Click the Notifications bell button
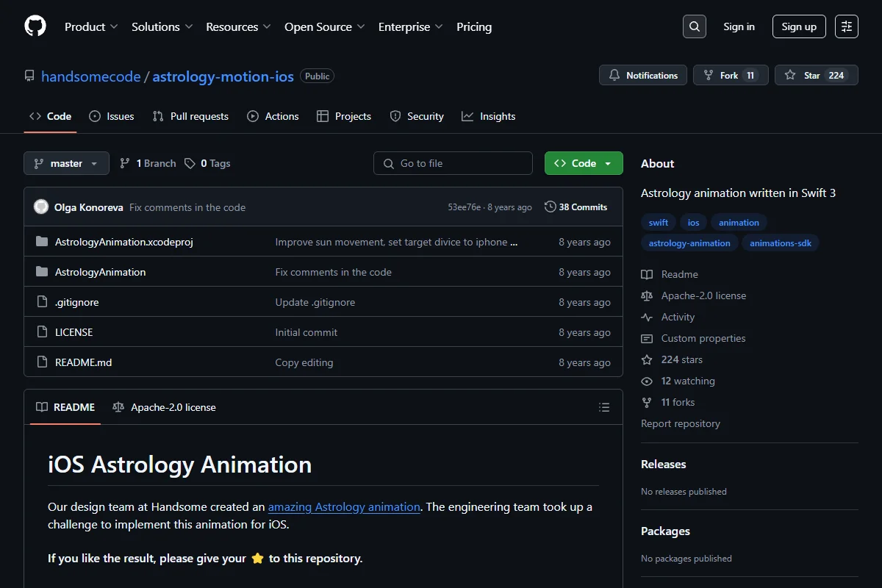The height and width of the screenshot is (588, 882). [x=643, y=75]
